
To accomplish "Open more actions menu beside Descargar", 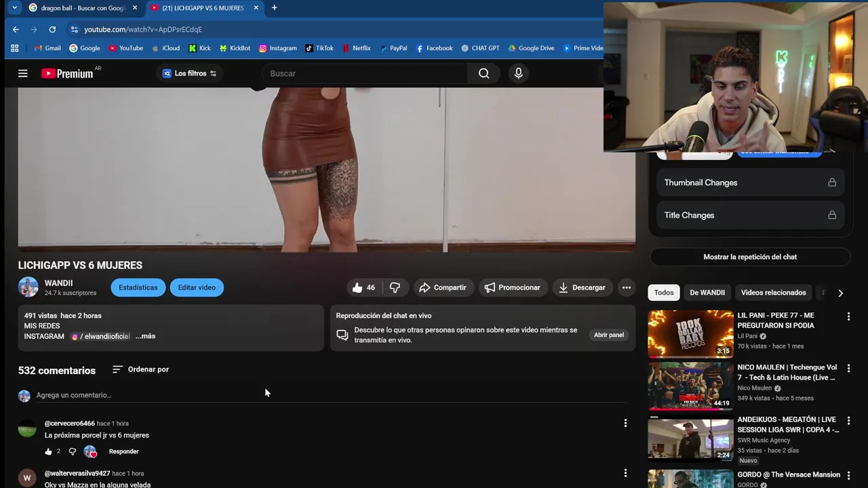I will (x=627, y=287).
